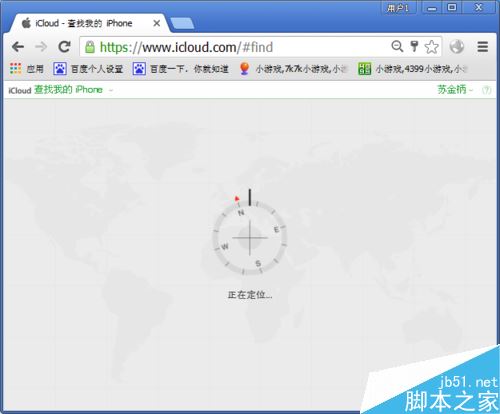This screenshot has width=500, height=414.
Task: Open the 应用 apps shortcut
Action: 27,69
